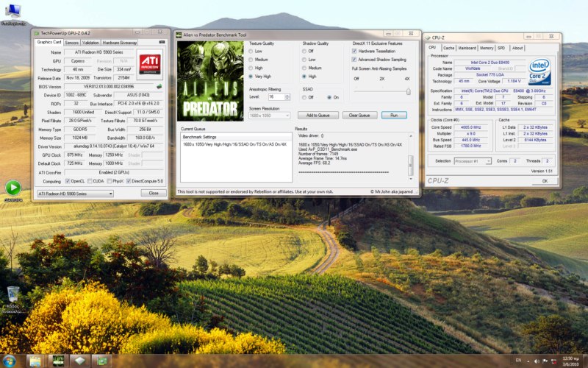Switch to the Validation tab in GPU-Z

pyautogui.click(x=90, y=43)
